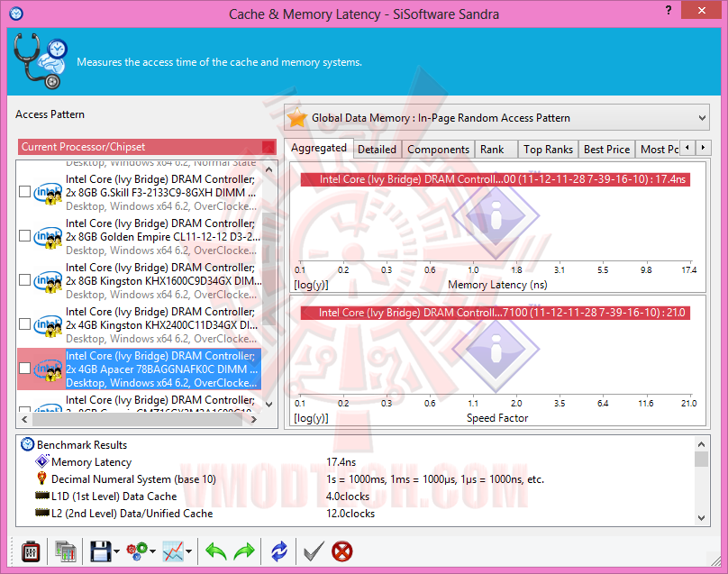
Task: Switch to the Detailed tab
Action: 377,150
